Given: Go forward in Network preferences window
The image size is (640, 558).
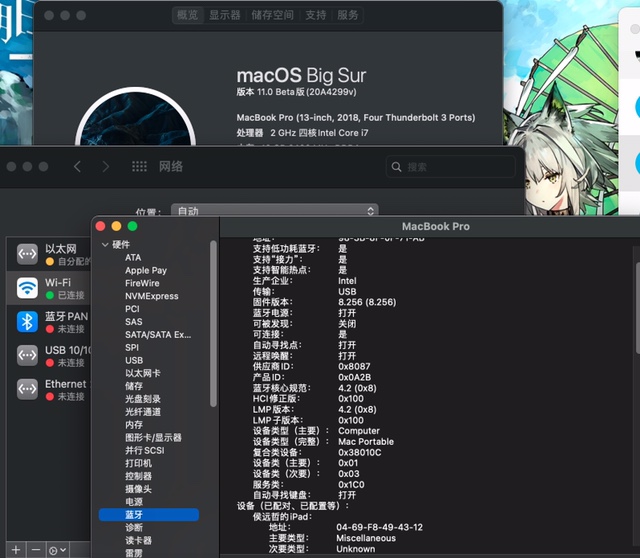Looking at the screenshot, I should (x=106, y=167).
